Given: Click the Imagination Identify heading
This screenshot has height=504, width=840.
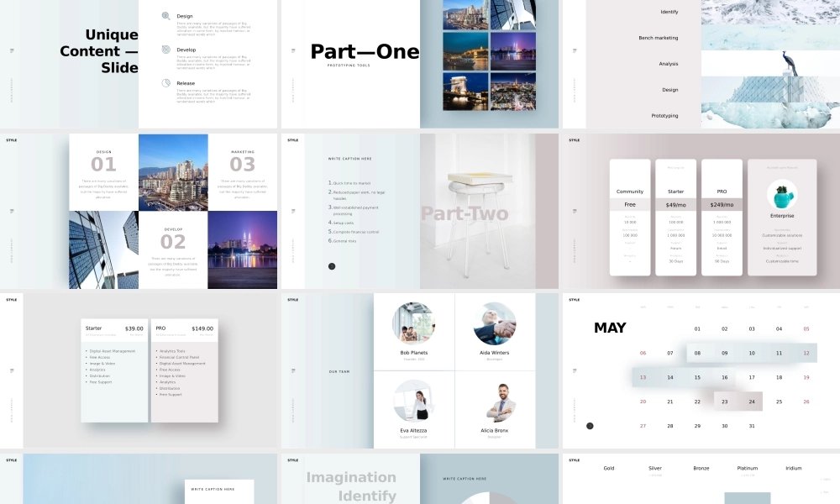Looking at the screenshot, I should (351, 486).
